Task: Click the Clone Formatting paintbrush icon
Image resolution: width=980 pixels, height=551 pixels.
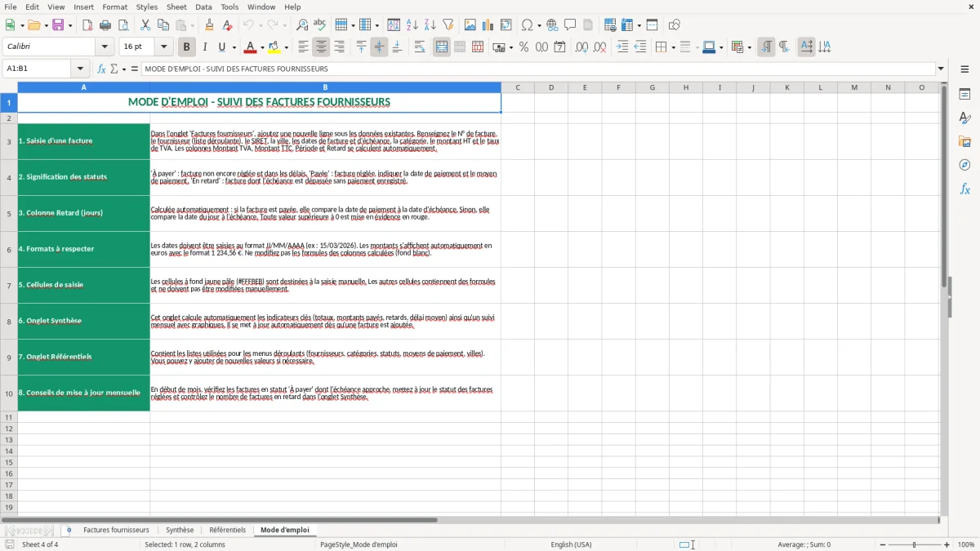Action: (x=210, y=25)
